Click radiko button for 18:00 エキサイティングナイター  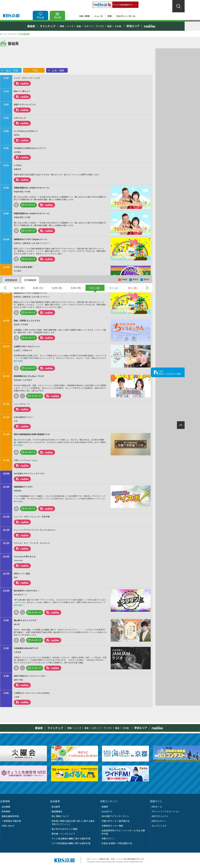click(22, 479)
